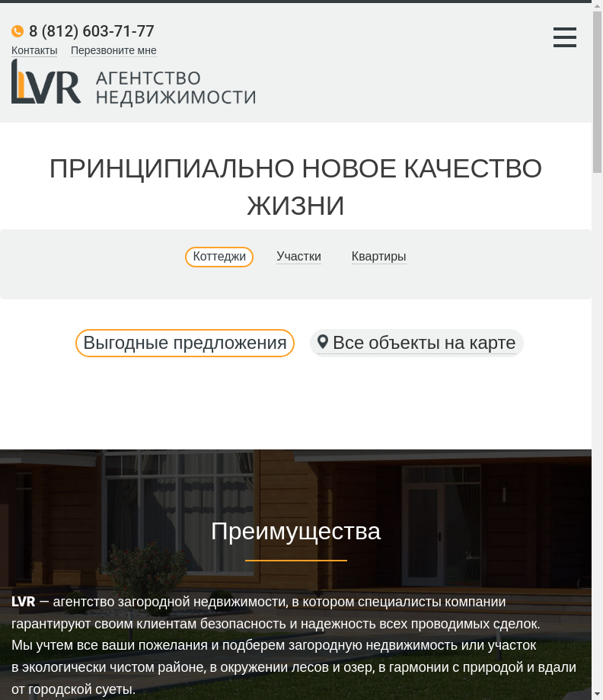
Task: Open Все объекты на карте
Action: (416, 343)
